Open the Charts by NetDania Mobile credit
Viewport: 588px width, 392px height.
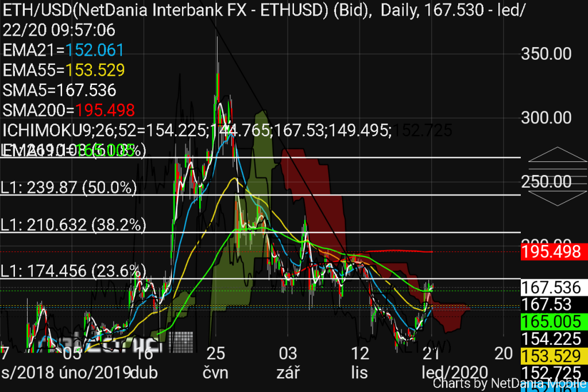click(x=510, y=383)
